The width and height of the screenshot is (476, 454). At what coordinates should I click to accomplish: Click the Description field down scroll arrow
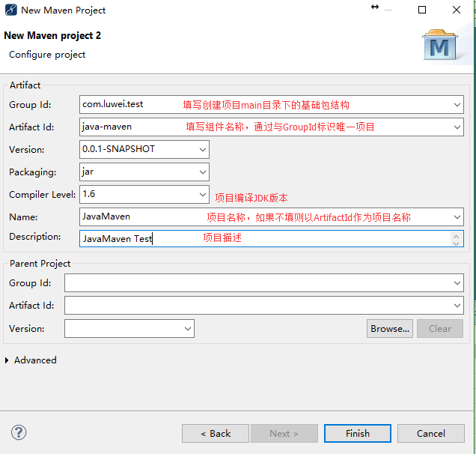(x=456, y=243)
